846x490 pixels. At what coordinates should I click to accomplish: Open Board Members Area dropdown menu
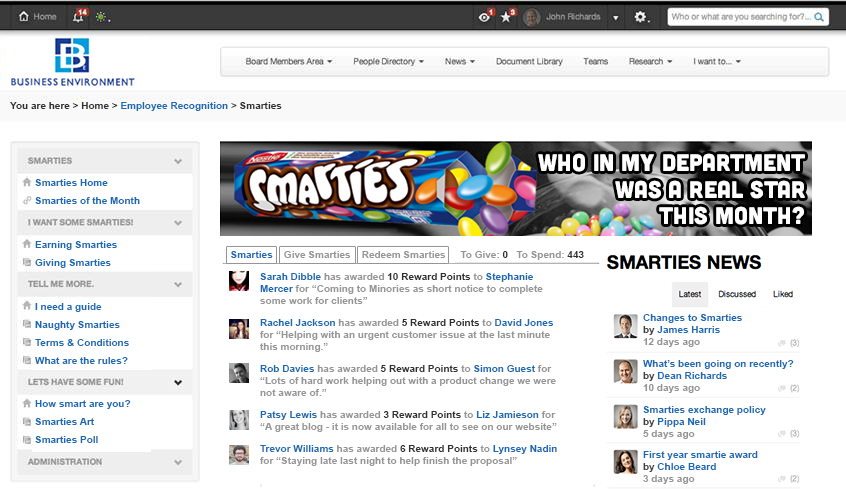tap(289, 62)
